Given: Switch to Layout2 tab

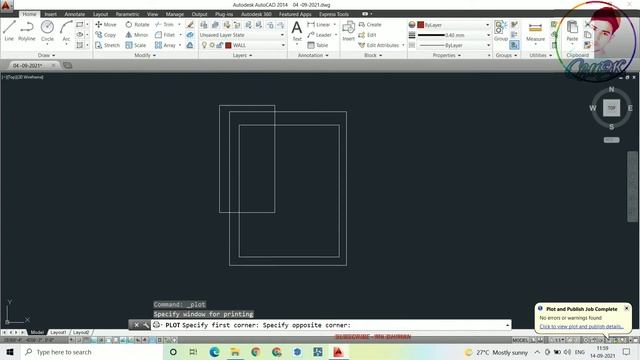Looking at the screenshot, I should [x=81, y=332].
